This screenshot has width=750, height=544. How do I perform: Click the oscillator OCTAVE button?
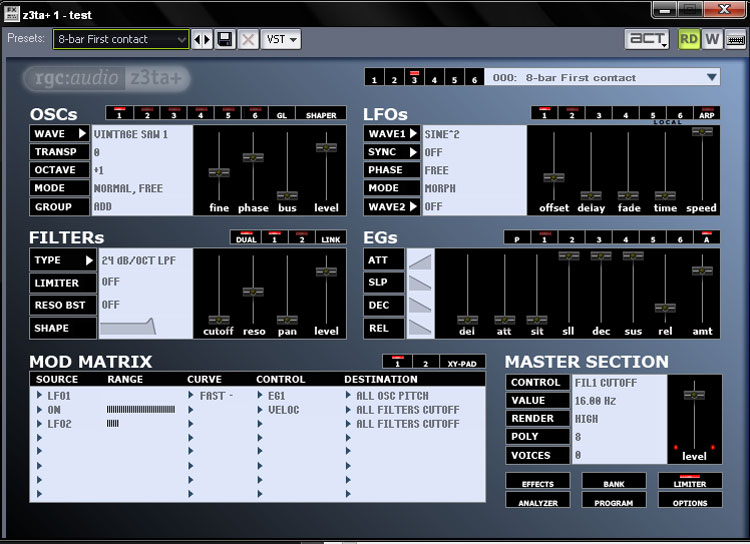60,170
